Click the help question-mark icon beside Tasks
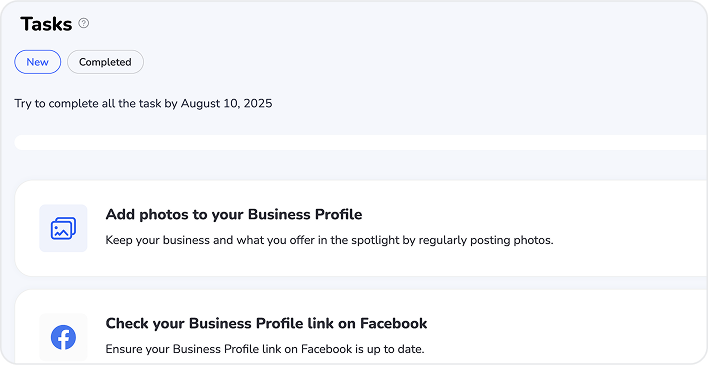Image resolution: width=708 pixels, height=365 pixels. tap(84, 23)
